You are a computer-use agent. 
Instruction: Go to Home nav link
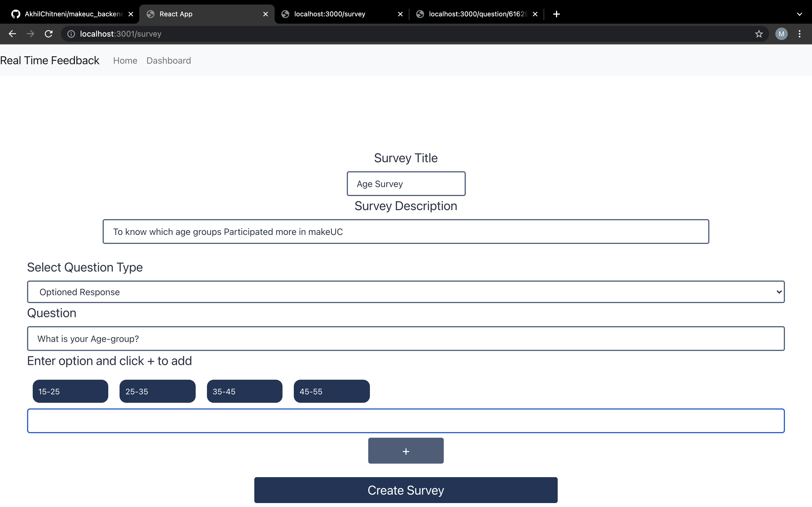(125, 61)
